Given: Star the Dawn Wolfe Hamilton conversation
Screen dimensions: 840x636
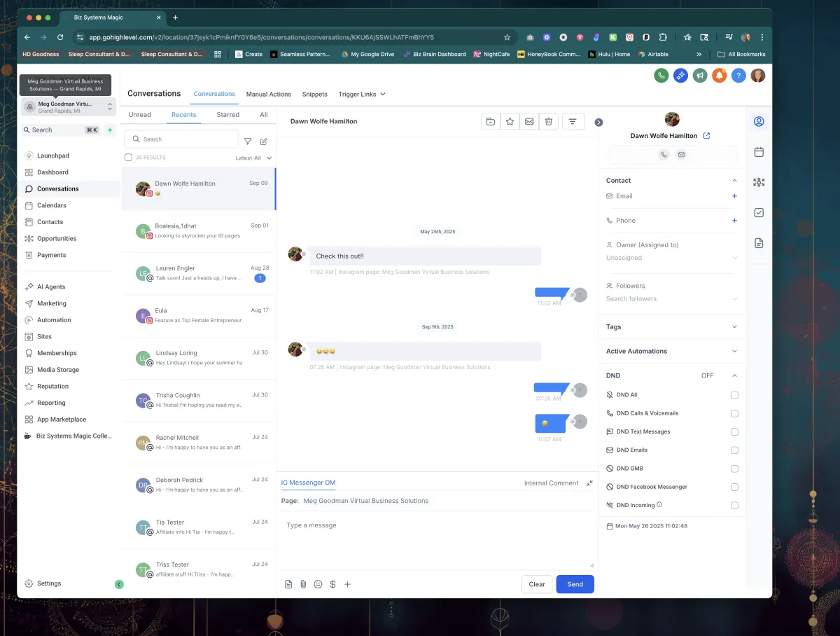Looking at the screenshot, I should pos(510,122).
